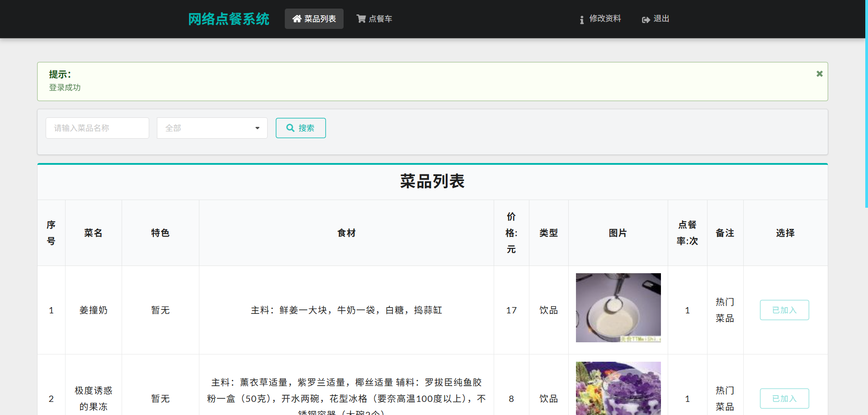Click the sign-out icon beside 退出
The image size is (868, 415).
point(646,19)
